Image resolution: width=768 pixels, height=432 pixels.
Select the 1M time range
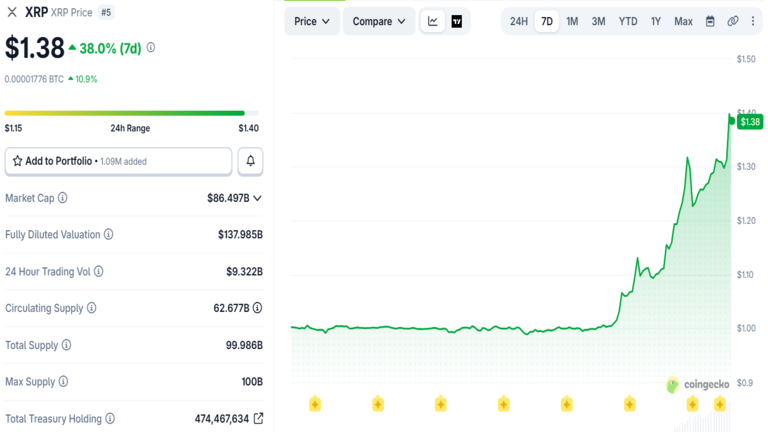pos(572,21)
